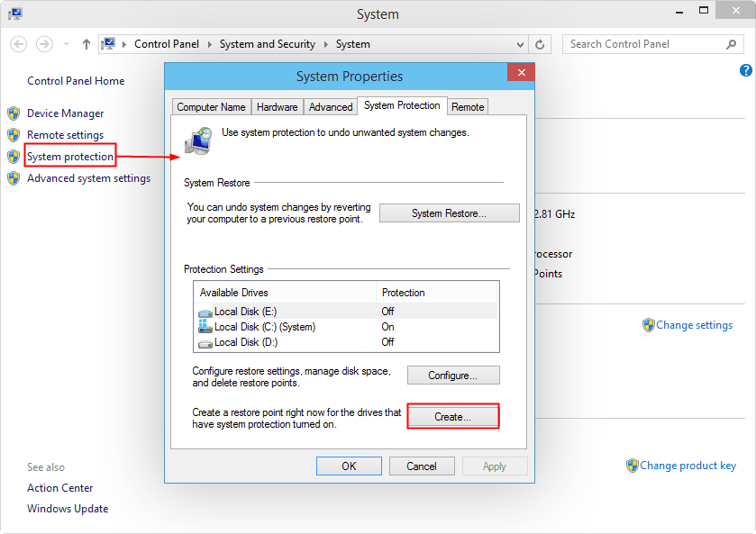
Task: Expand the address bar history dropdown
Action: pyautogui.click(x=520, y=44)
